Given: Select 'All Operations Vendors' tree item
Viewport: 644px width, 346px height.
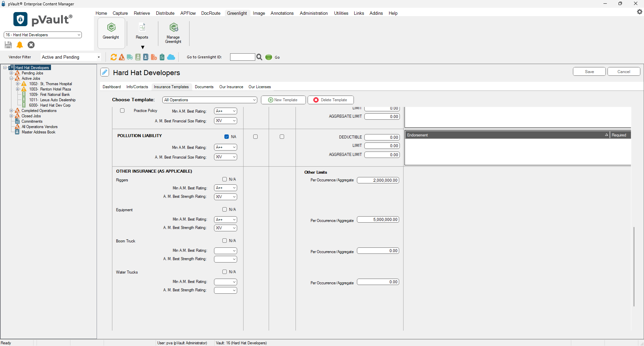Looking at the screenshot, I should point(40,127).
